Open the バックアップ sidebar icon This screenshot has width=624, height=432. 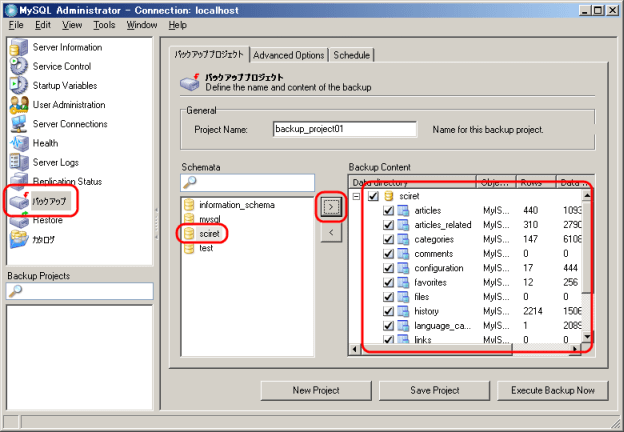point(19,201)
